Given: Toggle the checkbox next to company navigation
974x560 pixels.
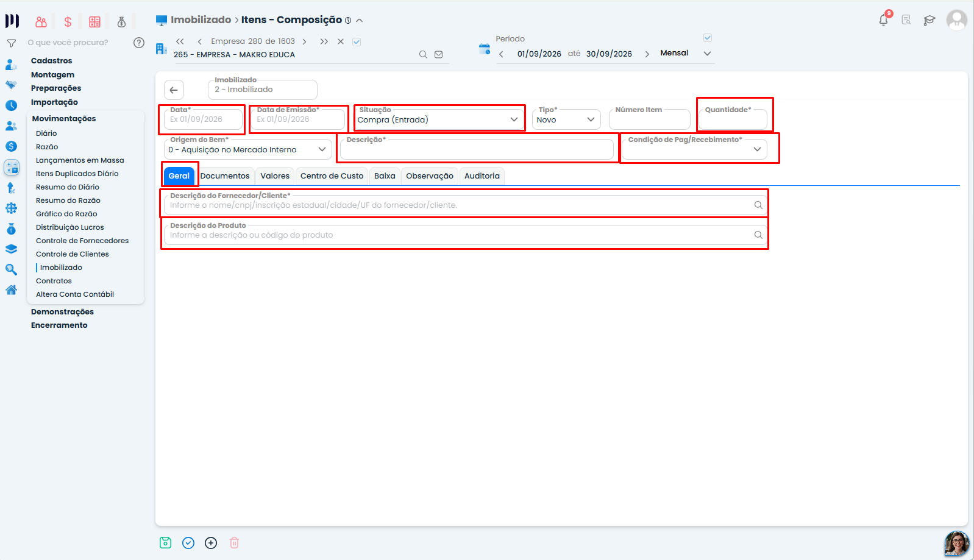Looking at the screenshot, I should [x=357, y=42].
